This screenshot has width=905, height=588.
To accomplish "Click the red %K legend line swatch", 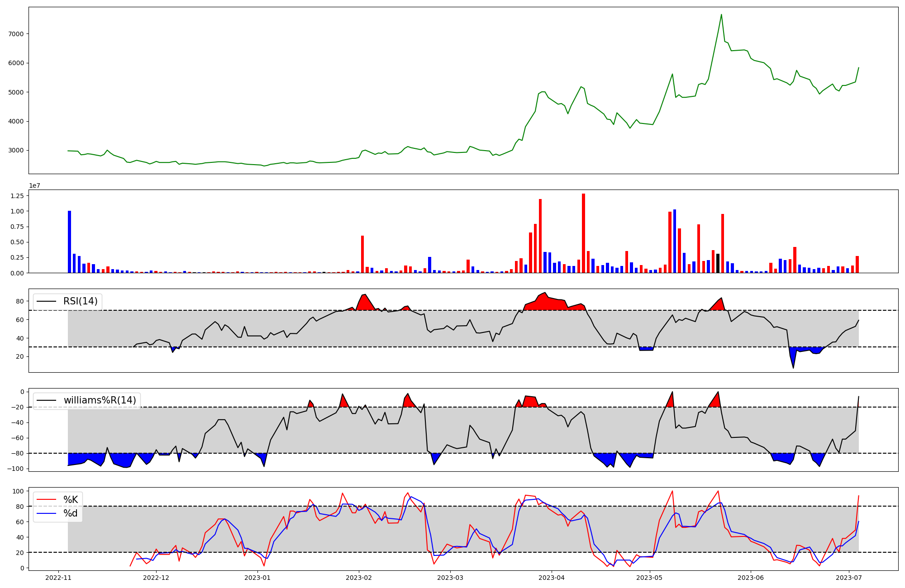I will (47, 500).
